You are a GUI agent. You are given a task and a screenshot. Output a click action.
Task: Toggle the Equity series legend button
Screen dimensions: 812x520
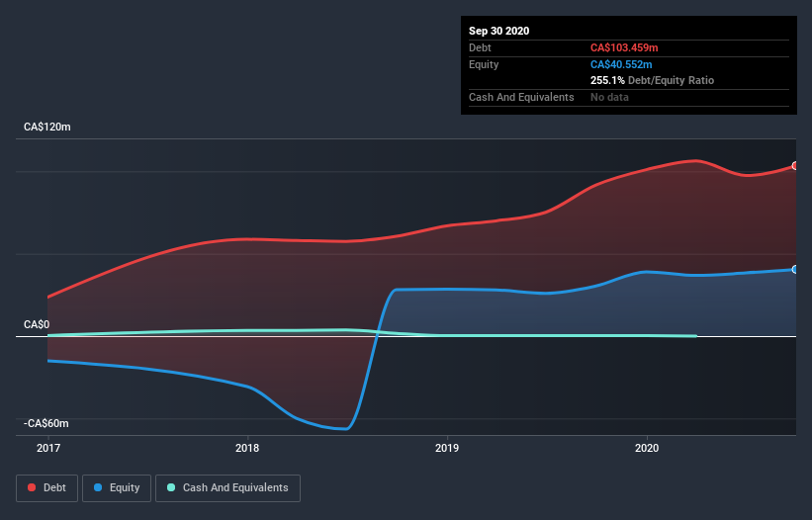point(117,488)
